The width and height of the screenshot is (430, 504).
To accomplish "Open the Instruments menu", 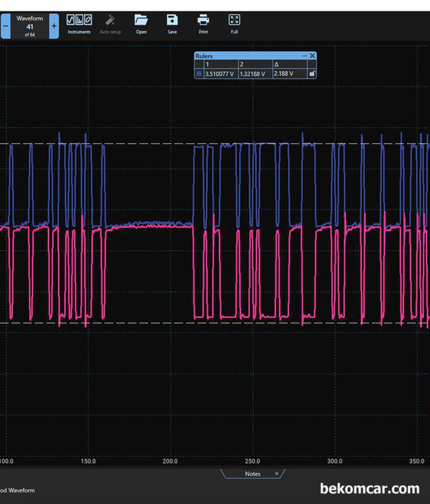I will pyautogui.click(x=79, y=25).
